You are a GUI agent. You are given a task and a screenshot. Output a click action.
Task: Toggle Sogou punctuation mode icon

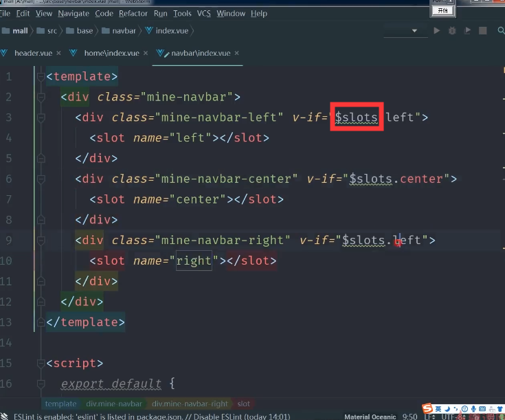tap(456, 409)
